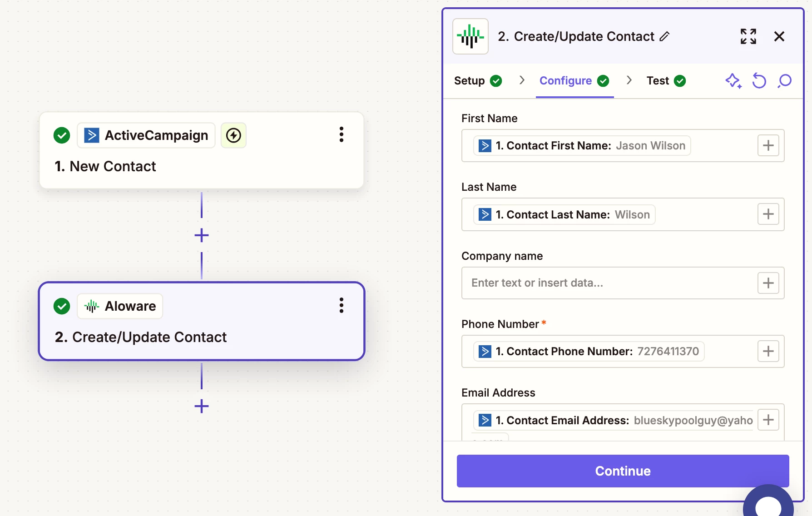This screenshot has height=516, width=812.
Task: Click the undo/refresh fields icon
Action: coord(759,81)
